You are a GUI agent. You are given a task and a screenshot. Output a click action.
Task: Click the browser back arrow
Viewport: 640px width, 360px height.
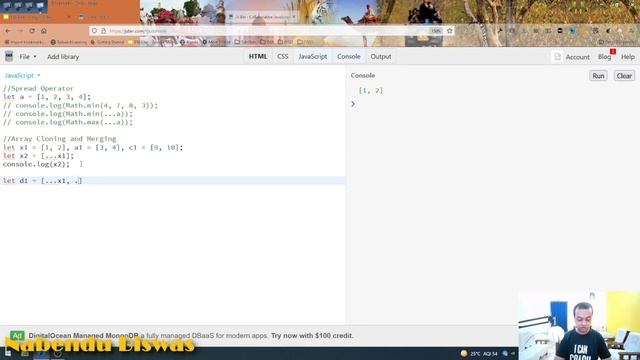pos(8,31)
